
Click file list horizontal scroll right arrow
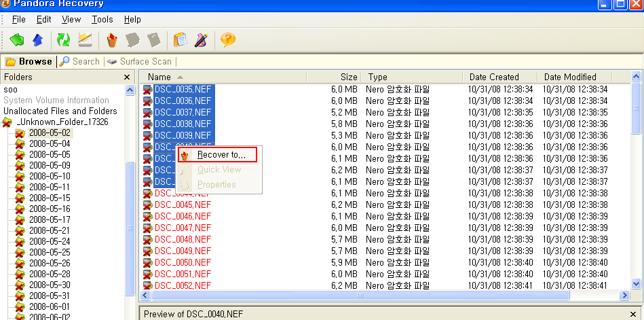pyautogui.click(x=624, y=295)
